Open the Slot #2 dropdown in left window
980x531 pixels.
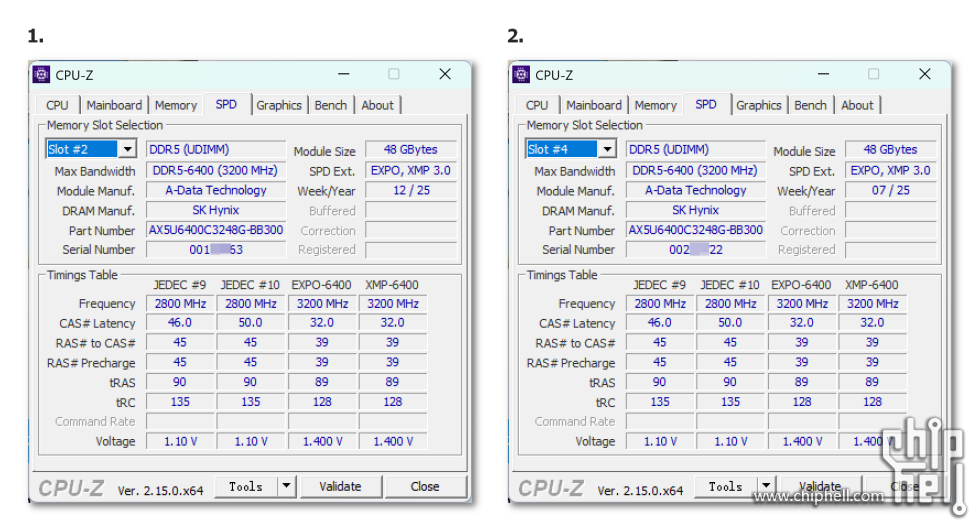[128, 149]
